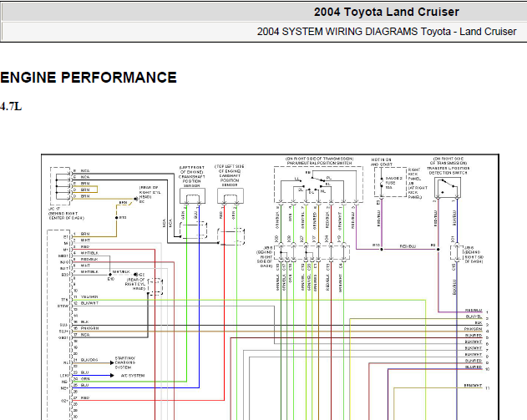Image resolution: width=527 pixels, height=420 pixels.
Task: Click the 'A/C SYSTEM' reference text
Action: point(133,375)
